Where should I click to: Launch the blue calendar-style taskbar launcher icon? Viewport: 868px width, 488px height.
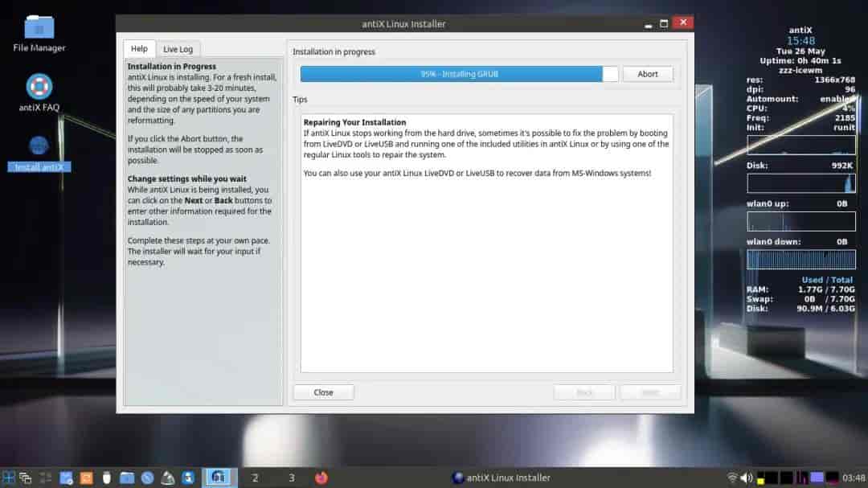(66, 478)
